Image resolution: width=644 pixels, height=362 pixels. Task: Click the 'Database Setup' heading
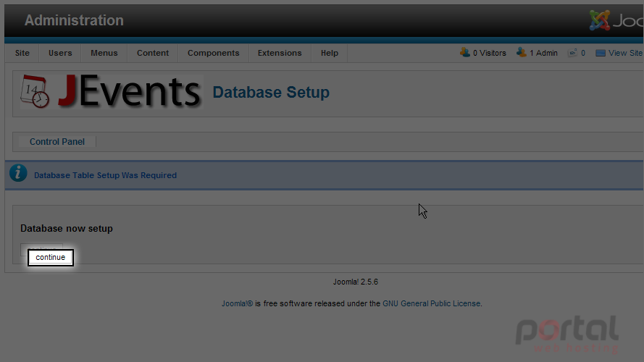[x=271, y=93]
